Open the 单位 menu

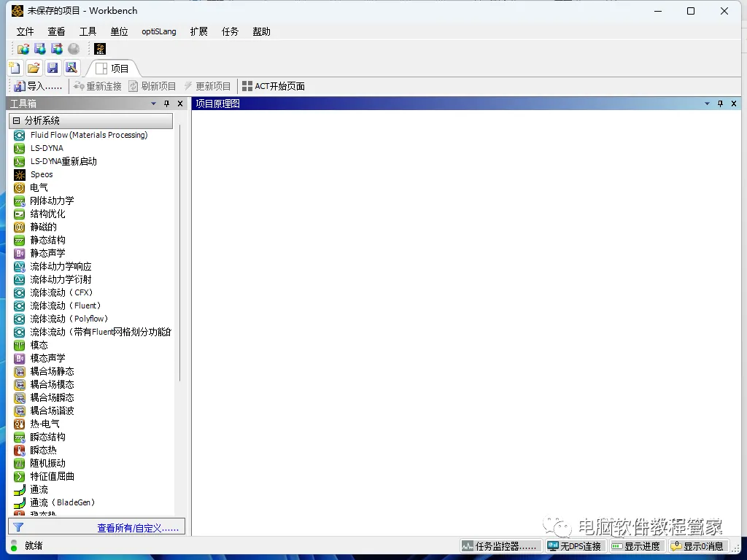119,31
